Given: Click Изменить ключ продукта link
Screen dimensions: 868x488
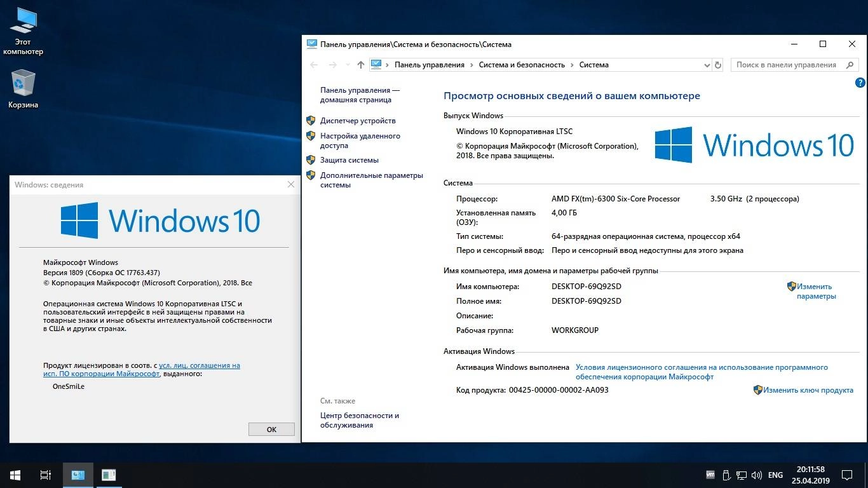Looking at the screenshot, I should point(808,390).
